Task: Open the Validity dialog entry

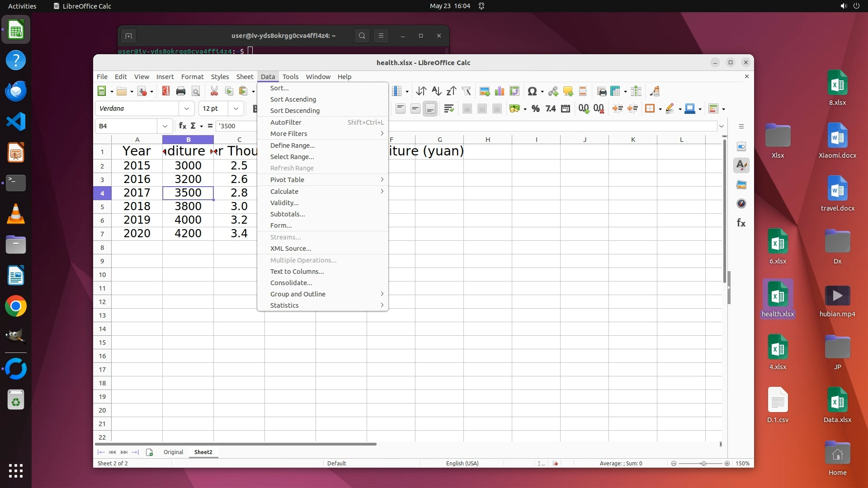Action: (x=284, y=203)
